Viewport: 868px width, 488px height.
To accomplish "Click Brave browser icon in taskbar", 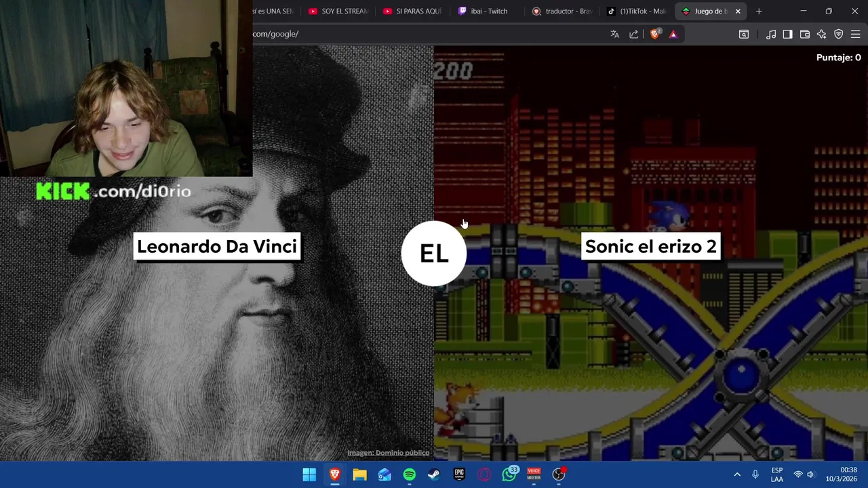I will click(x=334, y=474).
